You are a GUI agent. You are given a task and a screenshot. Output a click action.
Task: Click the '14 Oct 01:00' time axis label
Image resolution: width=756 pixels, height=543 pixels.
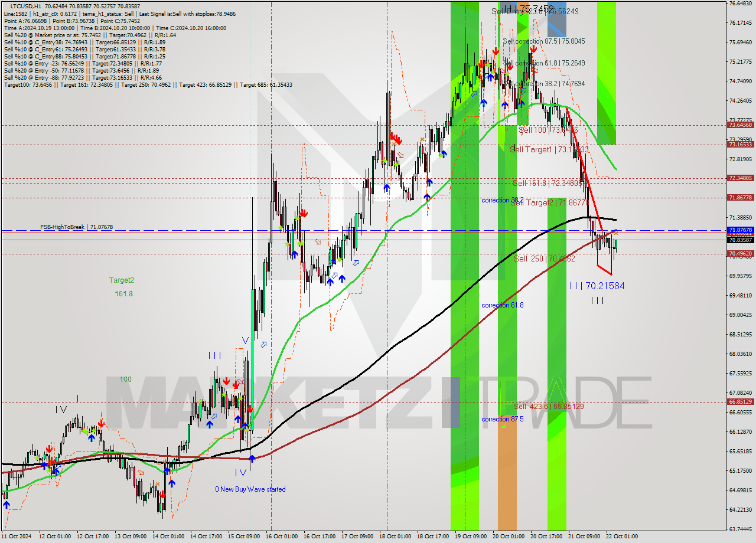pos(168,537)
